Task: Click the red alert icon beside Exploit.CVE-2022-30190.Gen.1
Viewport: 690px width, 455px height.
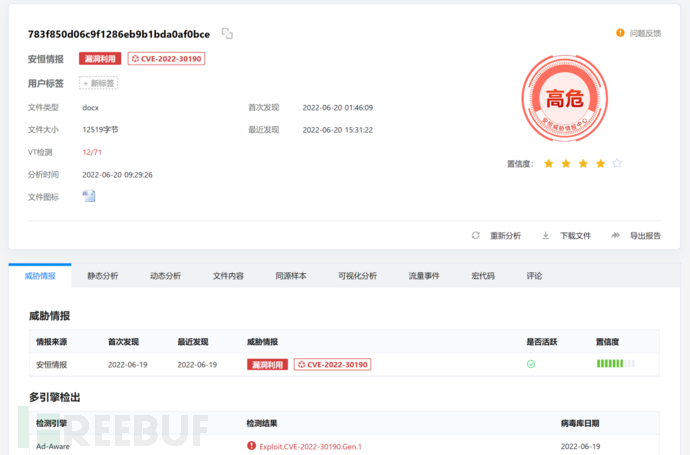Action: [251, 446]
